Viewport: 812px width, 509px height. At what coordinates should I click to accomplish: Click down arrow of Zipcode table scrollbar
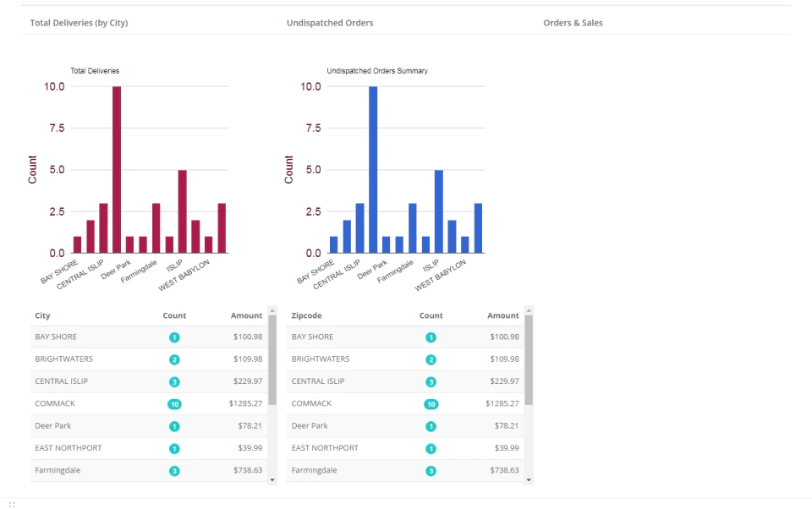[x=529, y=480]
